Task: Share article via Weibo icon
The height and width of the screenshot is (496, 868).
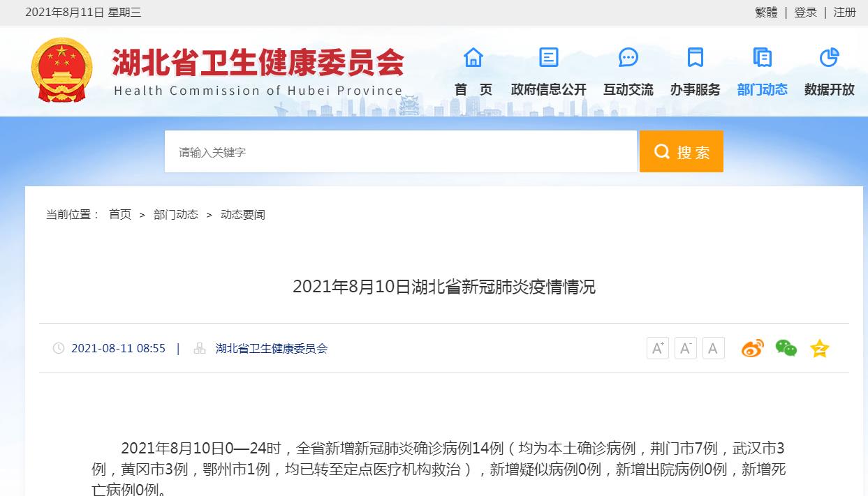Action: [x=752, y=347]
